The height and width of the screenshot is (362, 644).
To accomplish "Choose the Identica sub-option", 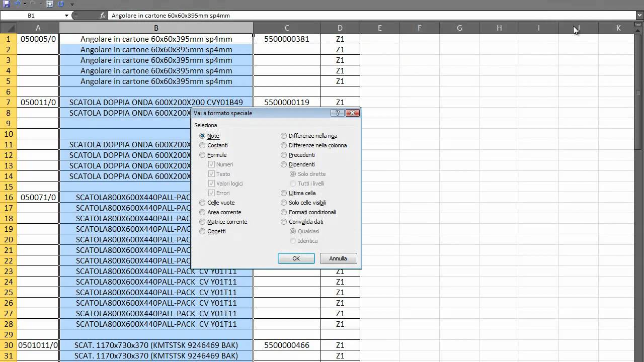I will 293,241.
